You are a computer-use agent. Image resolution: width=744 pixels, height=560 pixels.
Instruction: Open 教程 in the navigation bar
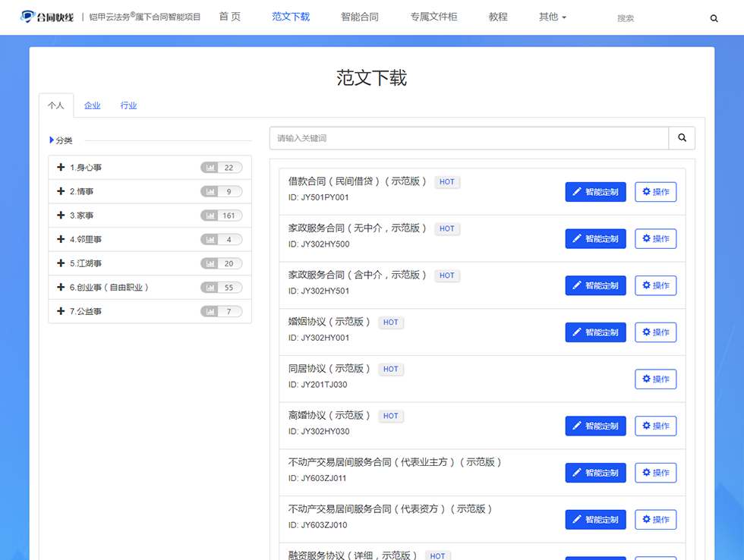(x=498, y=17)
